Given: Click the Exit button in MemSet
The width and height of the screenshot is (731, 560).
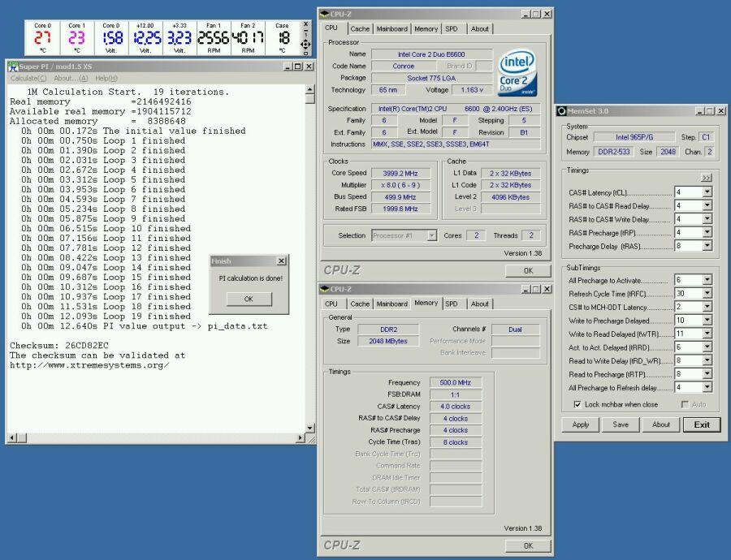Looking at the screenshot, I should pyautogui.click(x=702, y=424).
